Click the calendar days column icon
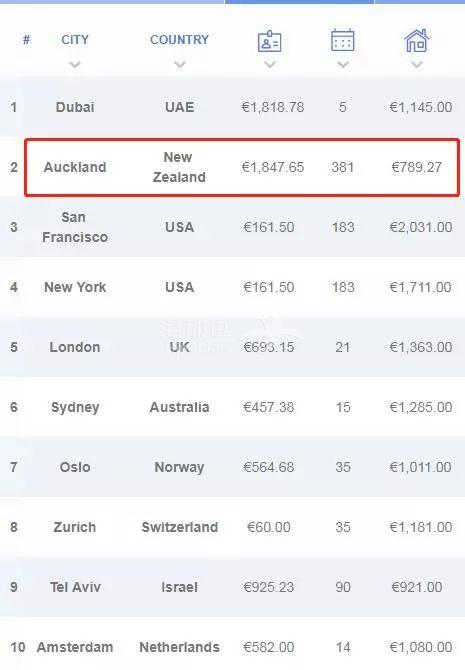Screen dimensions: 465x670 (343, 40)
